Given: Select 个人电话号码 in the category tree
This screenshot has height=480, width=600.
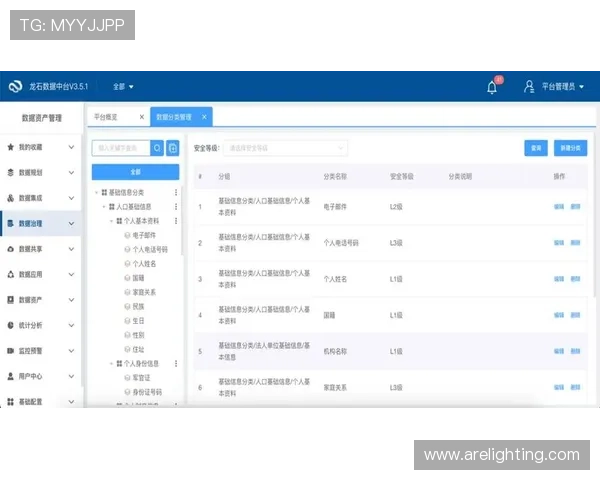Looking at the screenshot, I should click(x=150, y=250).
